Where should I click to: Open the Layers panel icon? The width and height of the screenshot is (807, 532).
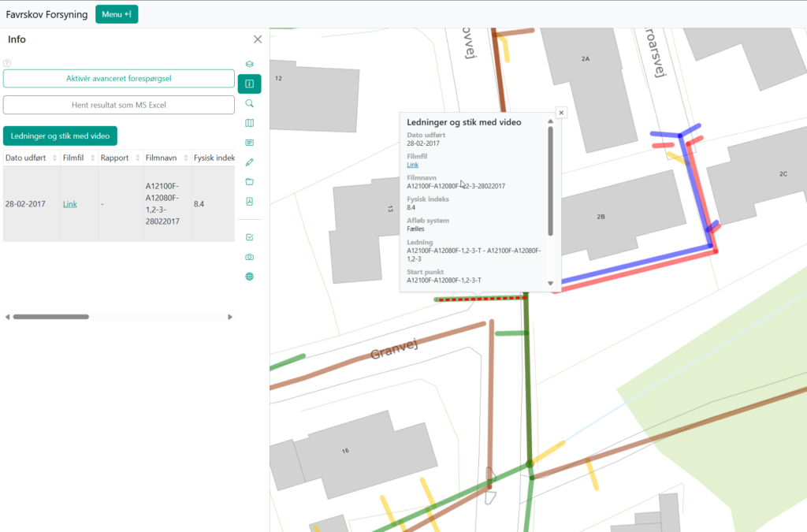249,64
